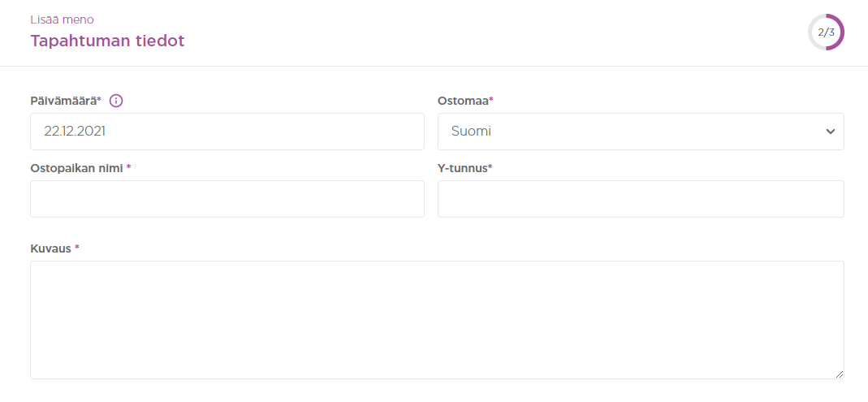Viewport: 868px width, 402px height.
Task: Expand the Ostomaa chevron arrow
Action: point(831,132)
